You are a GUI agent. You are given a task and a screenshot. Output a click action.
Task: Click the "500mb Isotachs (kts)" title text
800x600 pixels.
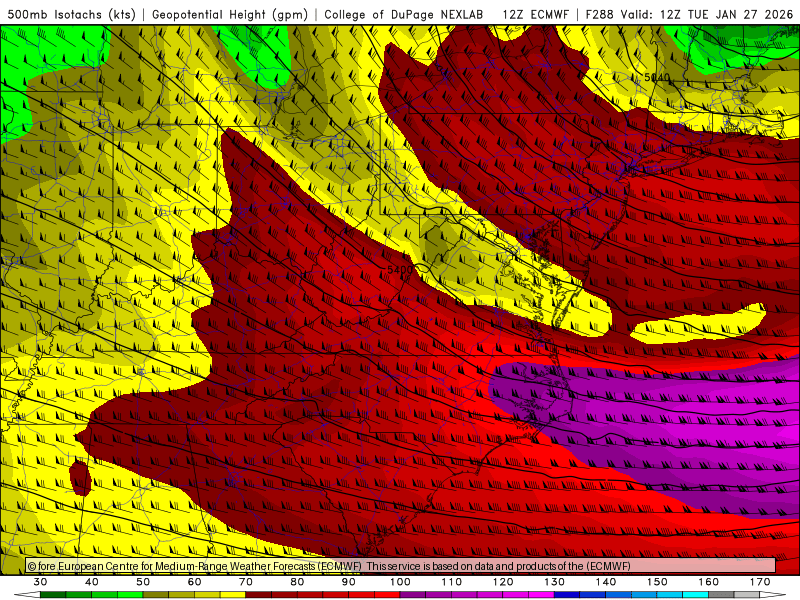pos(71,14)
